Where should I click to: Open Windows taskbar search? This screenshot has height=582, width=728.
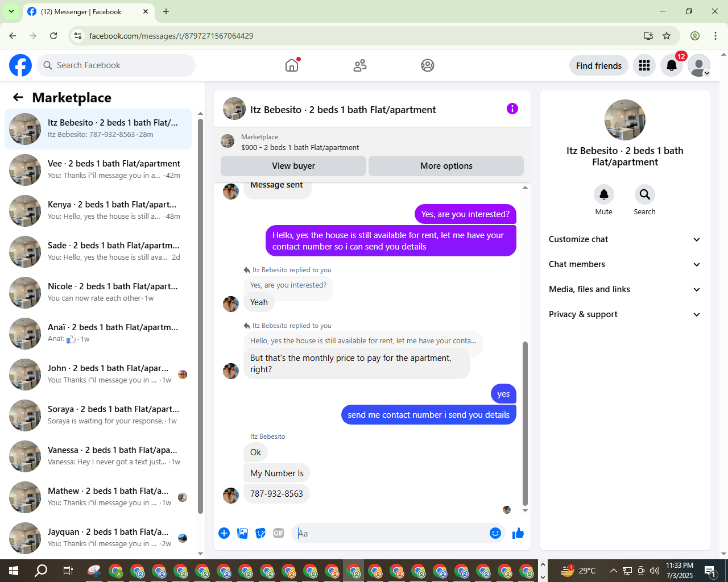click(x=41, y=571)
